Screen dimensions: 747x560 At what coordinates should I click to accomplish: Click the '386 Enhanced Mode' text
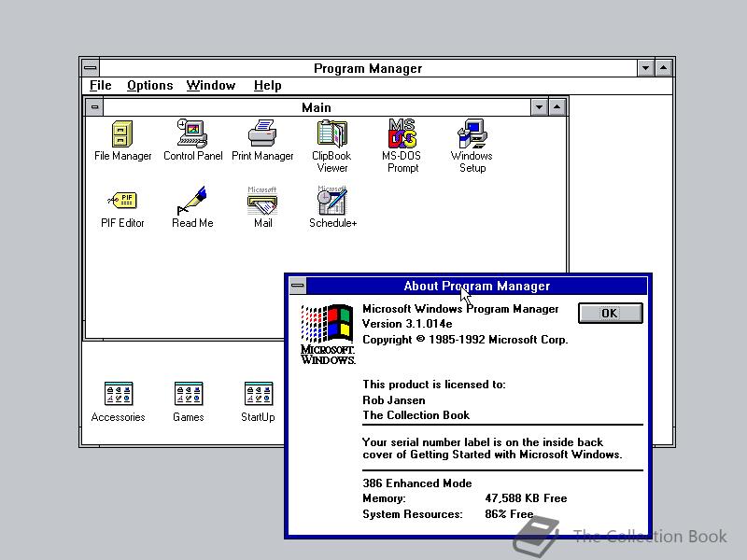click(x=417, y=483)
